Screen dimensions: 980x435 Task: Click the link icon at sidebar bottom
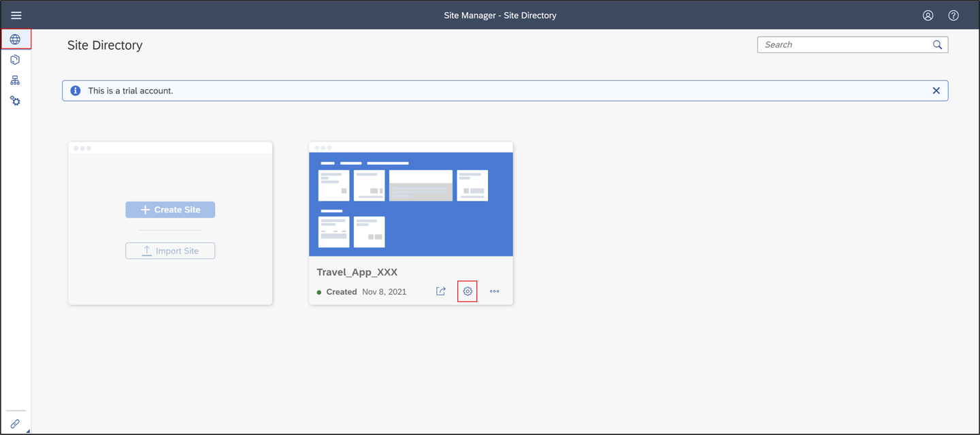click(15, 423)
